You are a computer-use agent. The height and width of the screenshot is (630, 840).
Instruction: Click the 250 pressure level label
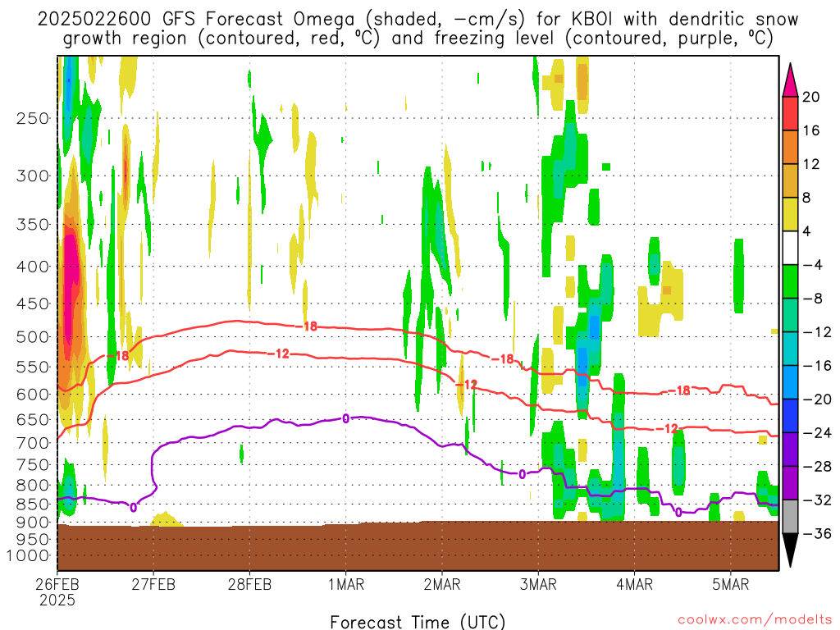(33, 118)
